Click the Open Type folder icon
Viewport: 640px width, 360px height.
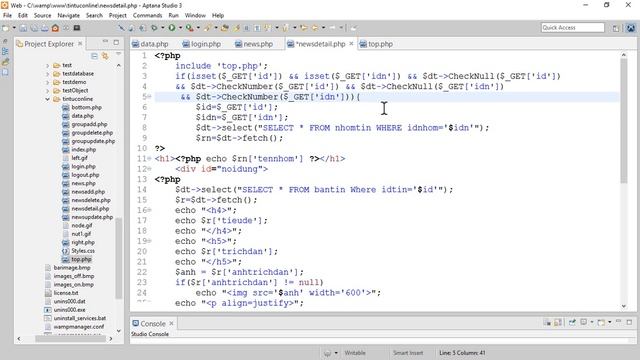pos(224,28)
